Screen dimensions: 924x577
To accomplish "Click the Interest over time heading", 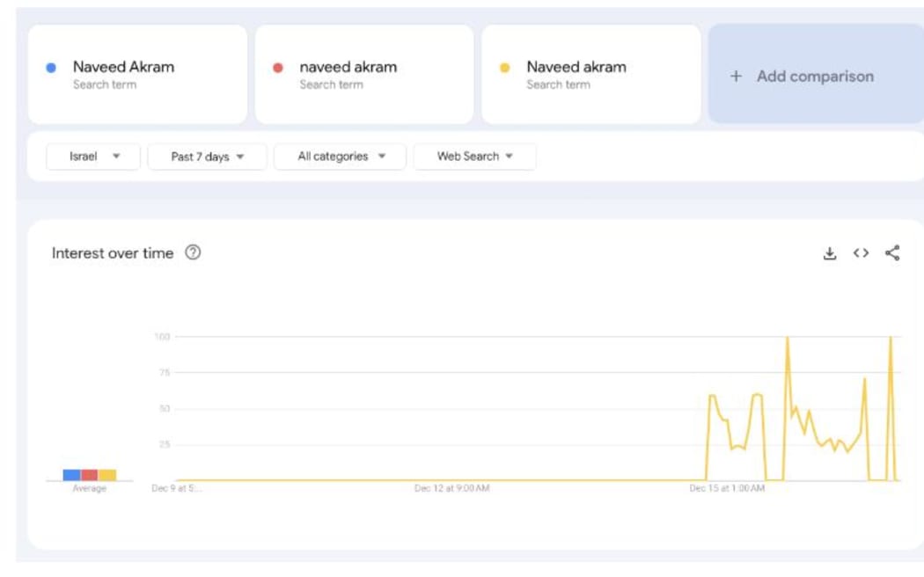I will [x=113, y=253].
